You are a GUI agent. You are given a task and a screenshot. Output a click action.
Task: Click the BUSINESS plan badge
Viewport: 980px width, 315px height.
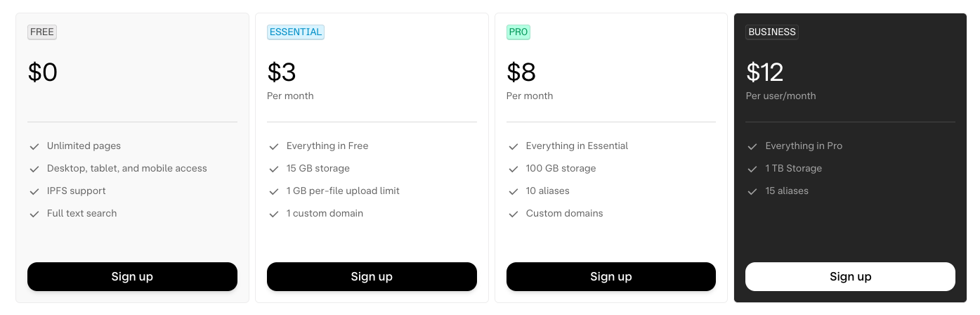(x=772, y=32)
